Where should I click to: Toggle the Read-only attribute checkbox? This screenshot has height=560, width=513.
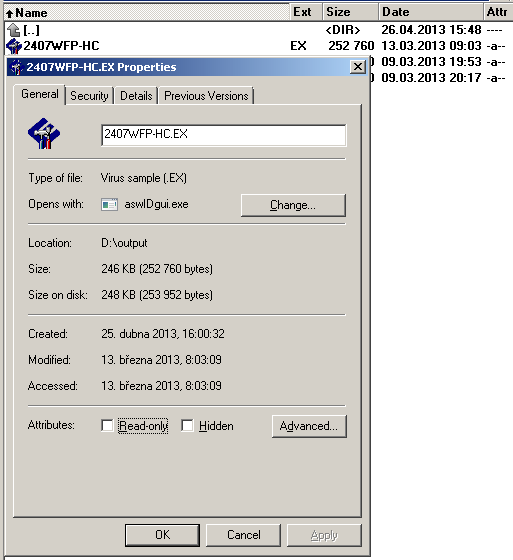[107, 425]
